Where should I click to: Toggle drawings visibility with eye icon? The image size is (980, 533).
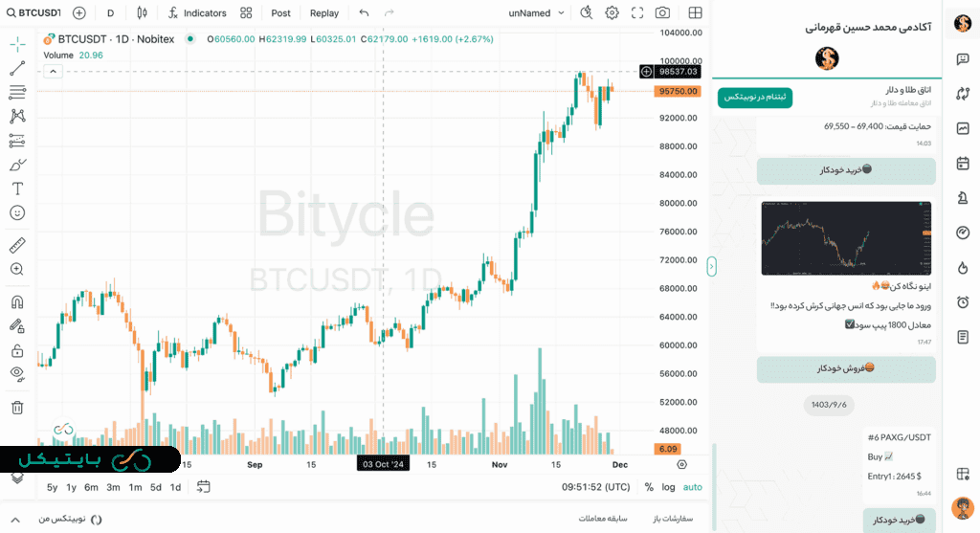(x=17, y=373)
